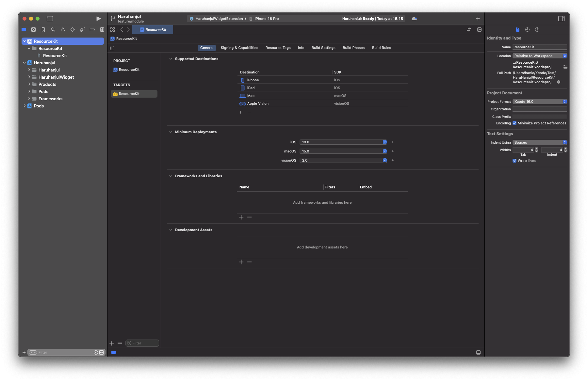Image resolution: width=588 pixels, height=381 pixels.
Task: Open the test navigator diamond icon
Action: [x=73, y=30]
